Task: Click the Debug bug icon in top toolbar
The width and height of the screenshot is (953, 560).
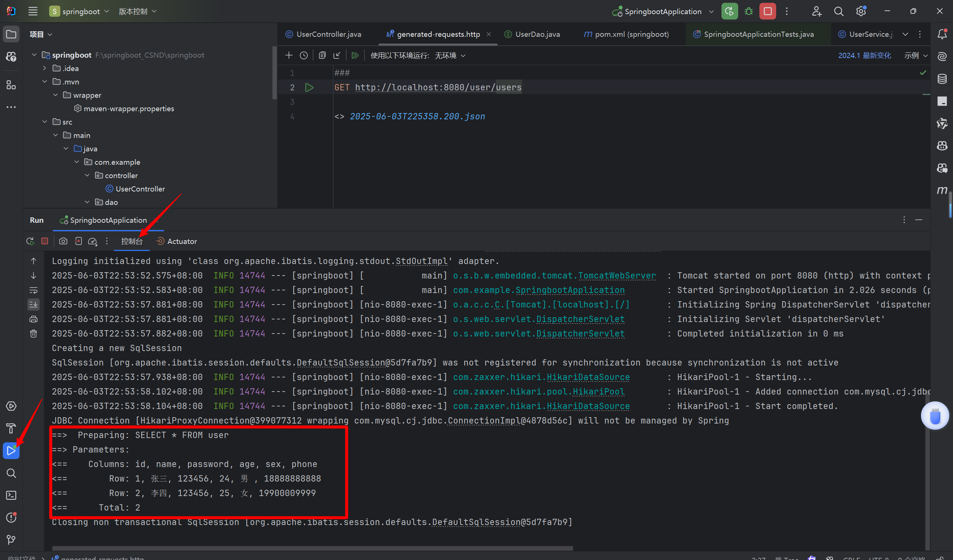Action: pyautogui.click(x=748, y=11)
